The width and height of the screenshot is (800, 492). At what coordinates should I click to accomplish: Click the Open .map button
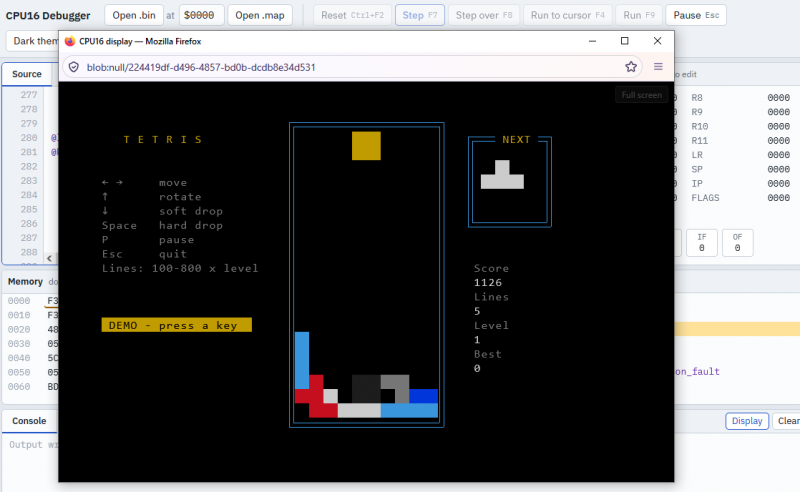pyautogui.click(x=260, y=15)
